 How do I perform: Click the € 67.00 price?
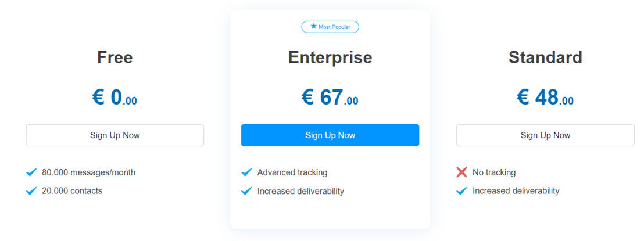pyautogui.click(x=330, y=98)
